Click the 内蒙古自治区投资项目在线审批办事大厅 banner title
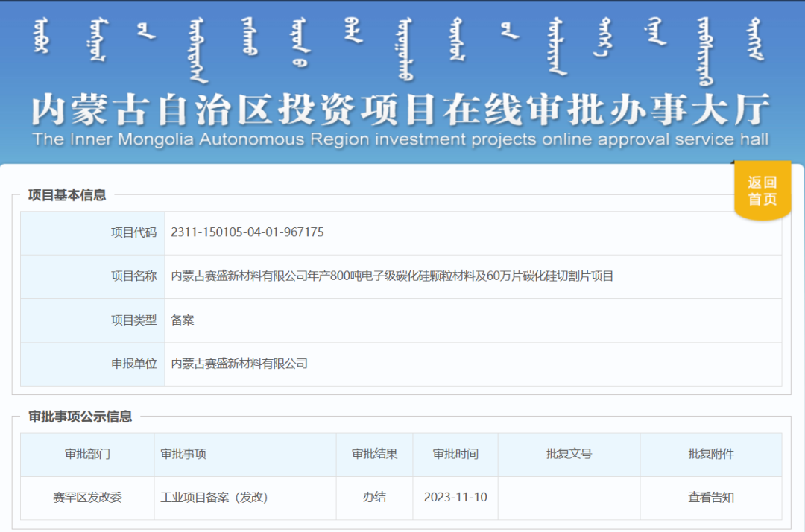The image size is (805, 532). coord(401,110)
